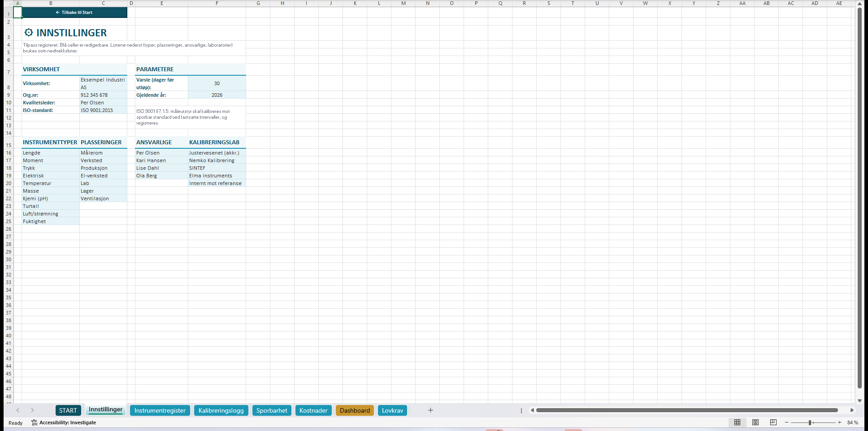The image size is (868, 431).
Task: Click the Luft/strømning cell
Action: 51,214
